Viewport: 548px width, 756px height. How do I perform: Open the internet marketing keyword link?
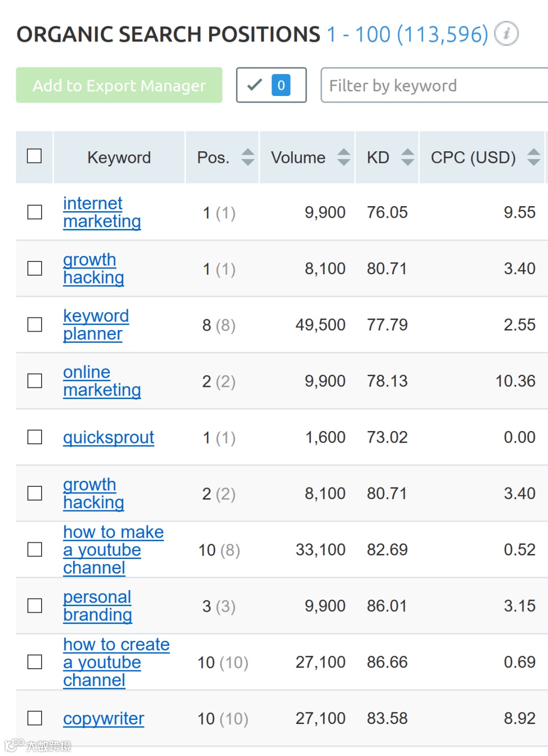click(x=101, y=212)
